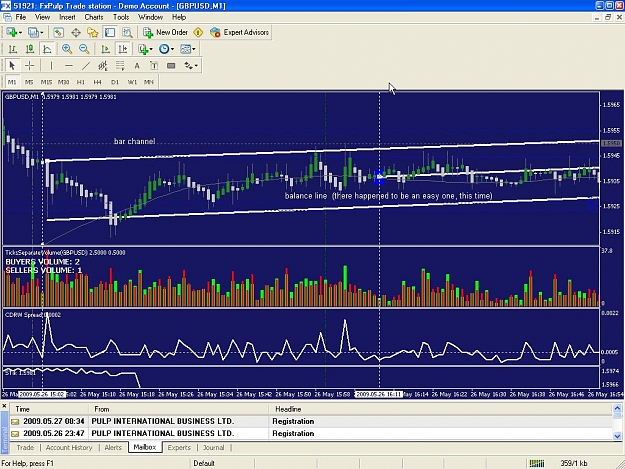Switch to the Account History tab
This screenshot has width=625, height=469.
[x=69, y=447]
